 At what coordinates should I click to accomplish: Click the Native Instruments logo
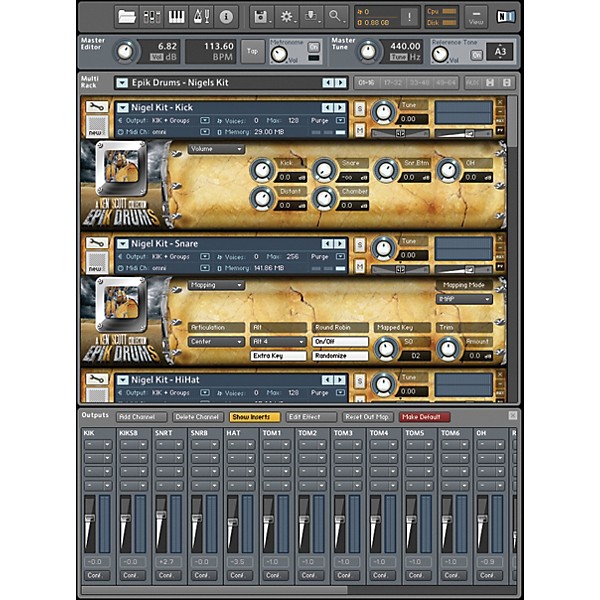505,16
